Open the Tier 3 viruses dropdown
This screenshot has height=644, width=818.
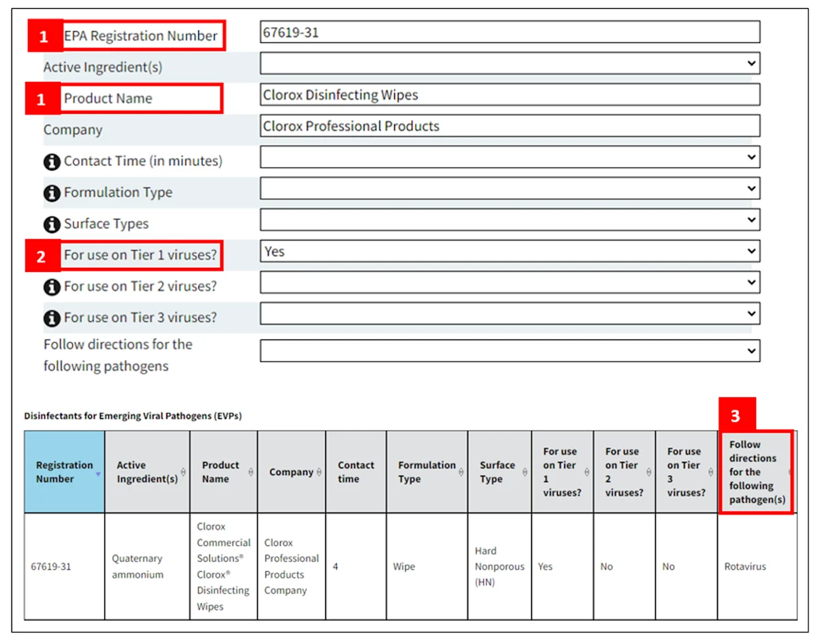tap(510, 314)
